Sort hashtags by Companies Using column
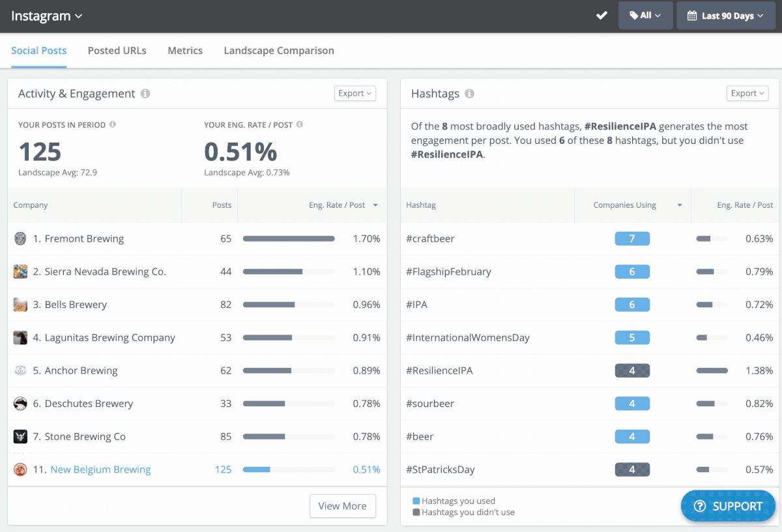Screen dimensions: 782x532 click(638, 205)
